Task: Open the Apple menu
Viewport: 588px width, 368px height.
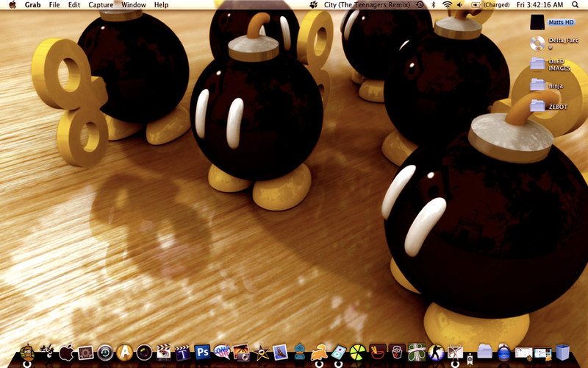Action: click(12, 5)
